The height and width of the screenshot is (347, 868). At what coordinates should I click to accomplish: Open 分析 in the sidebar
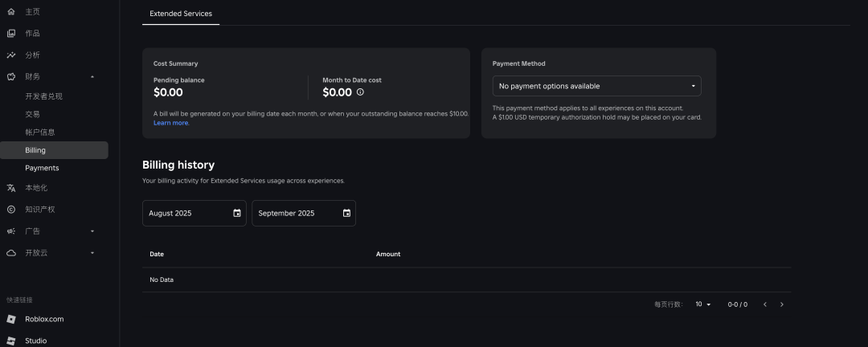32,55
